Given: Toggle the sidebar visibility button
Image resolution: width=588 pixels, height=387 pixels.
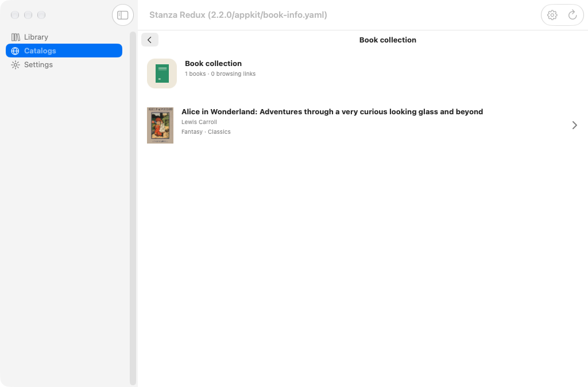Looking at the screenshot, I should (123, 15).
